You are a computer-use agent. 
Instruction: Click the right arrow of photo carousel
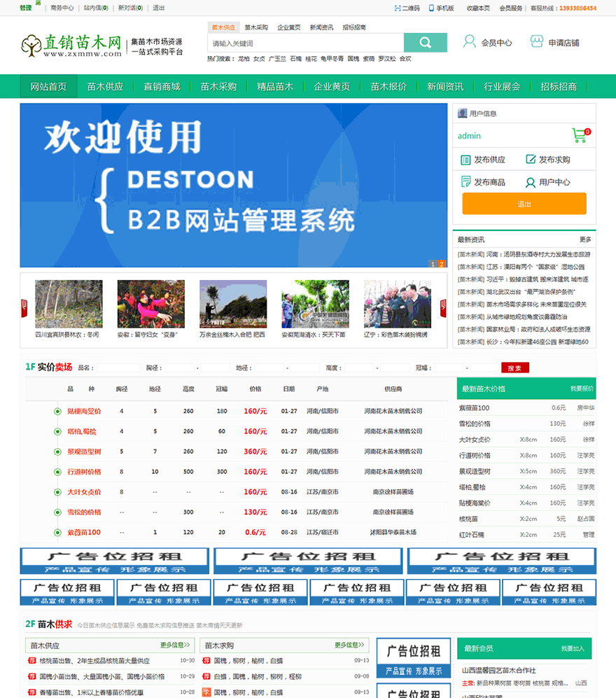443,307
